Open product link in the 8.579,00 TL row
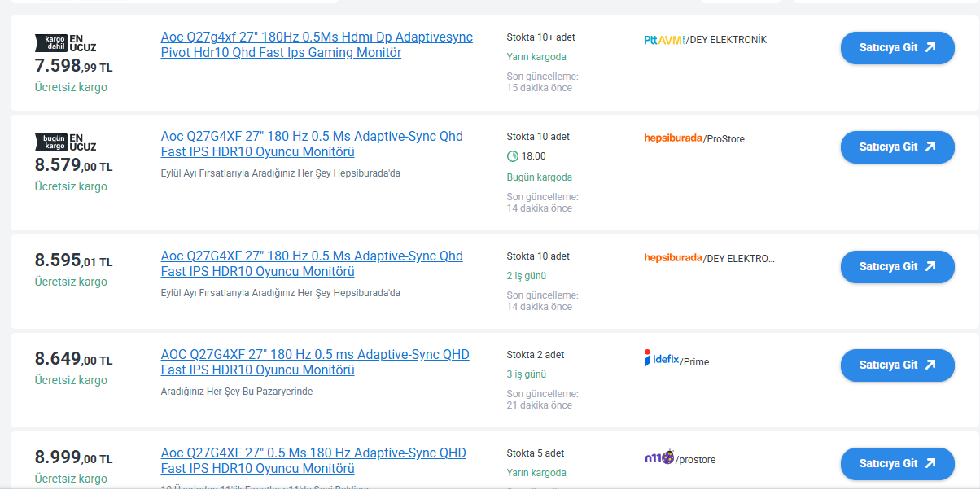 [x=312, y=144]
